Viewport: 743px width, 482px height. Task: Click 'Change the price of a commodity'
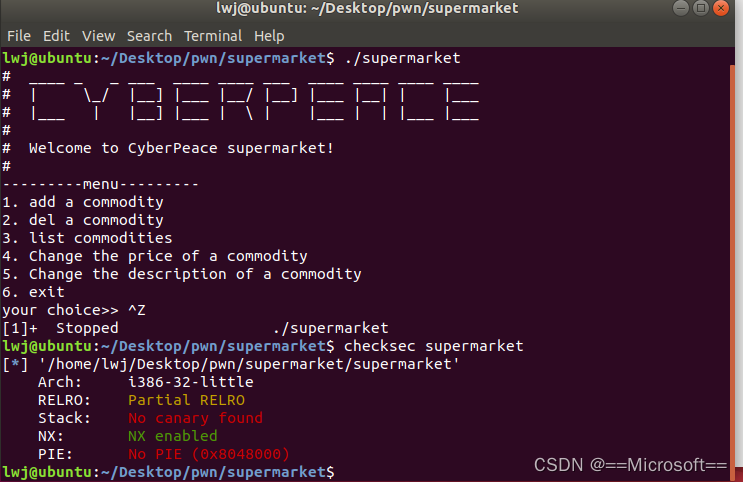click(168, 256)
